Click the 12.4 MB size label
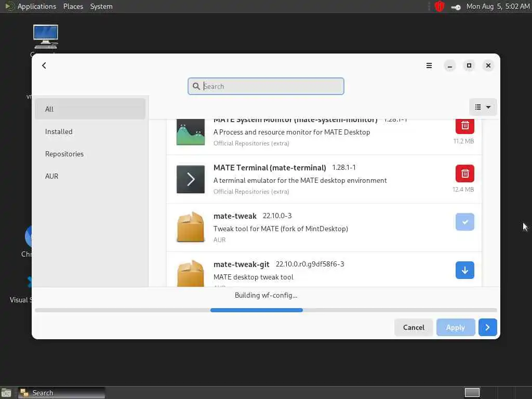The height and width of the screenshot is (399, 532). [x=463, y=189]
